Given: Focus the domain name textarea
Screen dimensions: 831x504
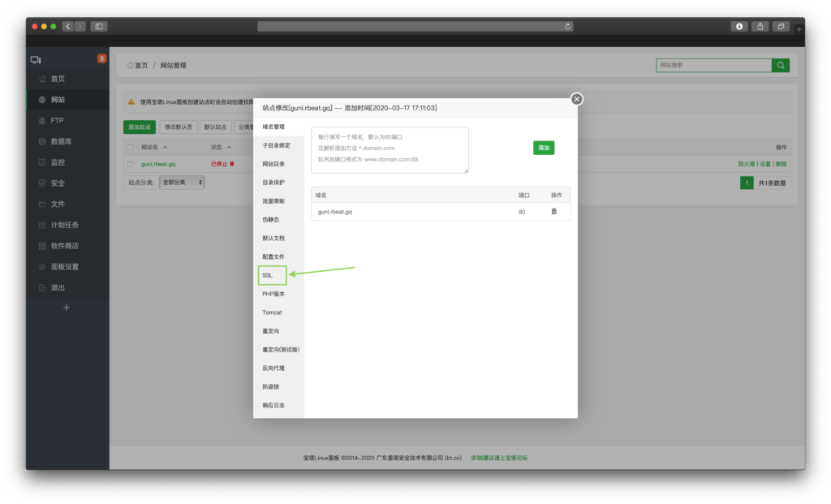Looking at the screenshot, I should (x=390, y=150).
